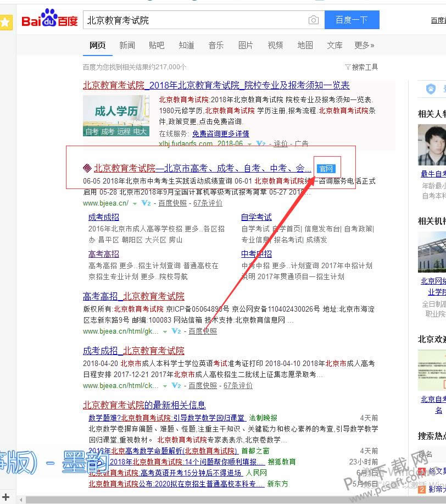Click the blue shield icon in right sidebar
The width and height of the screenshot is (446, 504).
431,88
